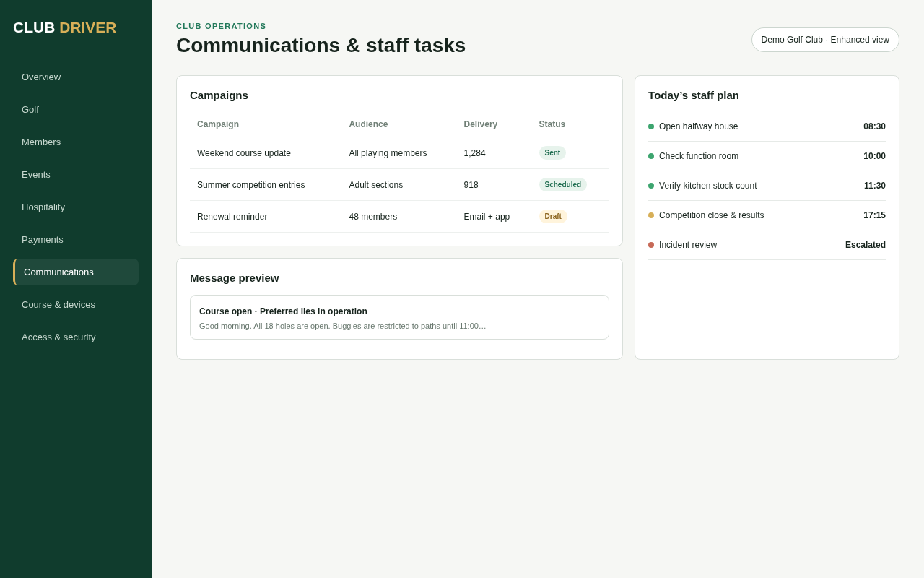This screenshot has width=924, height=578.
Task: Select the Open halfway house task
Action: (x=767, y=126)
